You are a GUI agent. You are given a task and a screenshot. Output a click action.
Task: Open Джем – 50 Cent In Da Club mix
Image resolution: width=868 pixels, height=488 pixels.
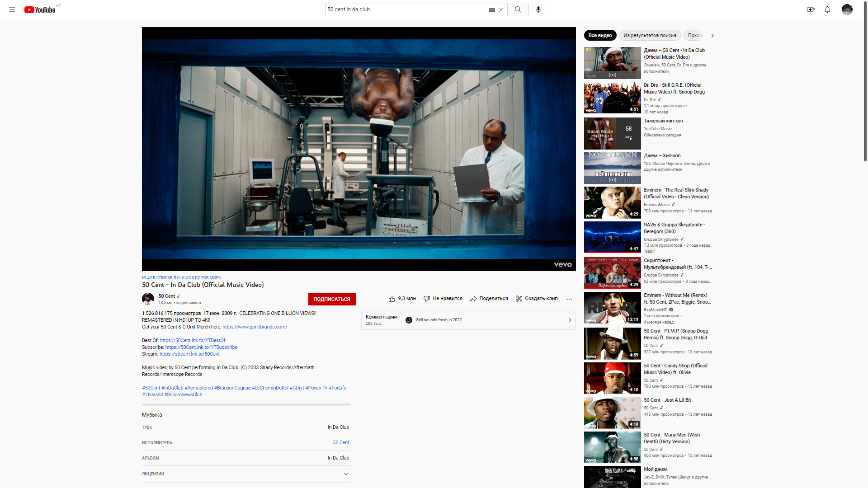(x=612, y=63)
